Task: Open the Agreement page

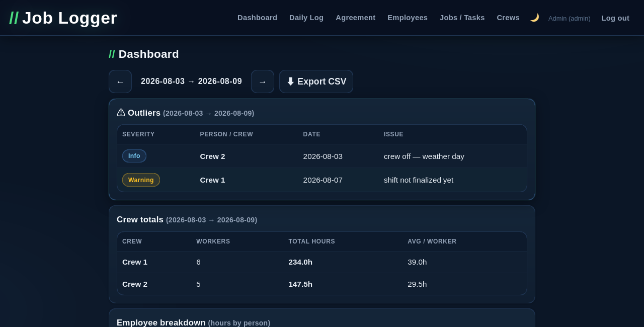Action: pos(356,18)
